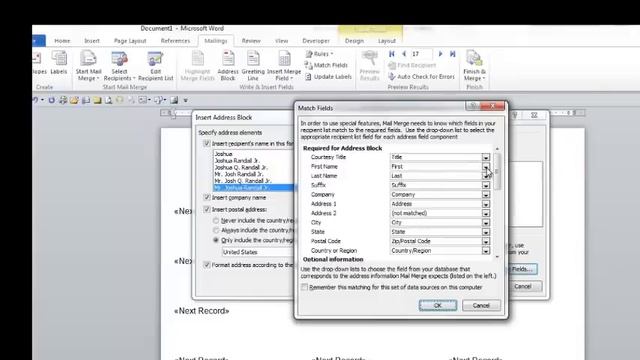Image resolution: width=640 pixels, height=360 pixels.
Task: Switch to the Page Layout tab
Action: (130, 41)
